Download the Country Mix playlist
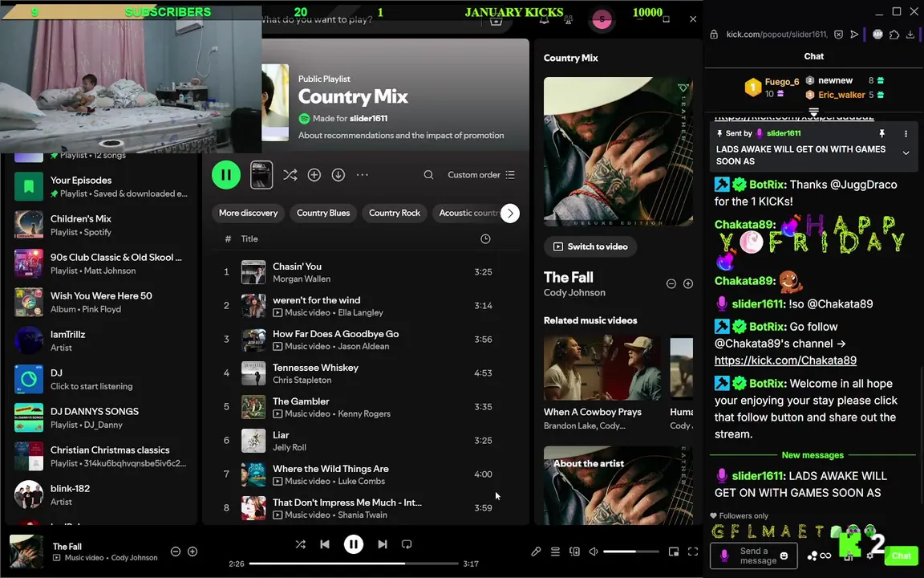 pyautogui.click(x=338, y=174)
